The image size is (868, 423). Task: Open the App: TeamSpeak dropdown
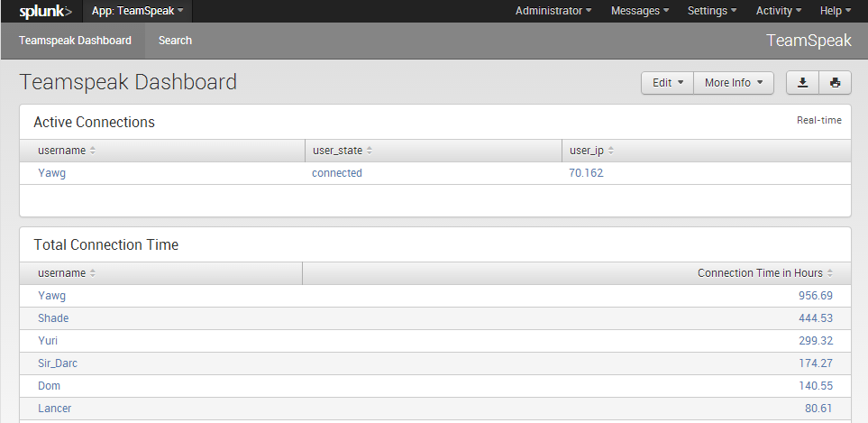(x=137, y=12)
